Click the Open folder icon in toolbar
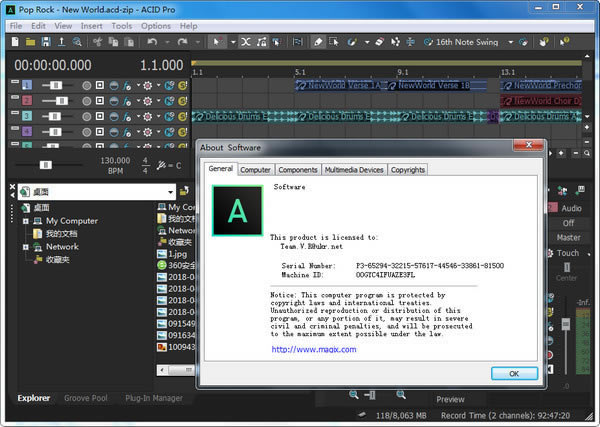This screenshot has width=600, height=427. (x=30, y=42)
